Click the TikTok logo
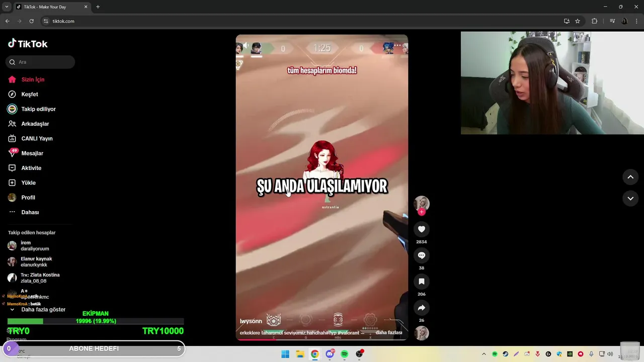Image resolution: width=644 pixels, height=362 pixels. [28, 44]
